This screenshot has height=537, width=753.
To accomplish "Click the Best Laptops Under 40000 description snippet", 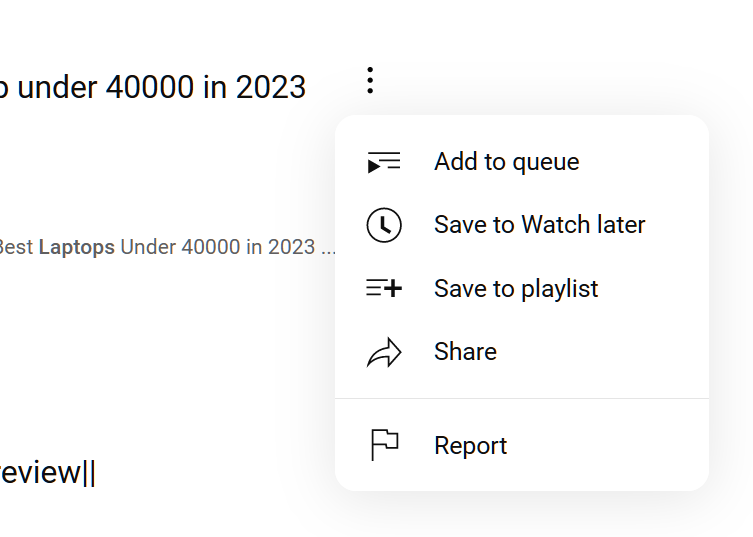I will 167,247.
